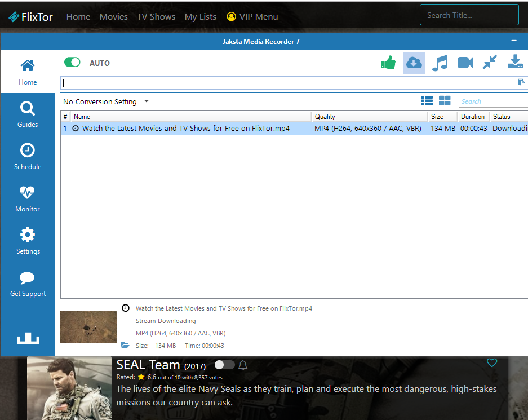Viewport: 528px width, 420px height.
Task: Click the FlixTor logo
Action: pyautogui.click(x=30, y=17)
